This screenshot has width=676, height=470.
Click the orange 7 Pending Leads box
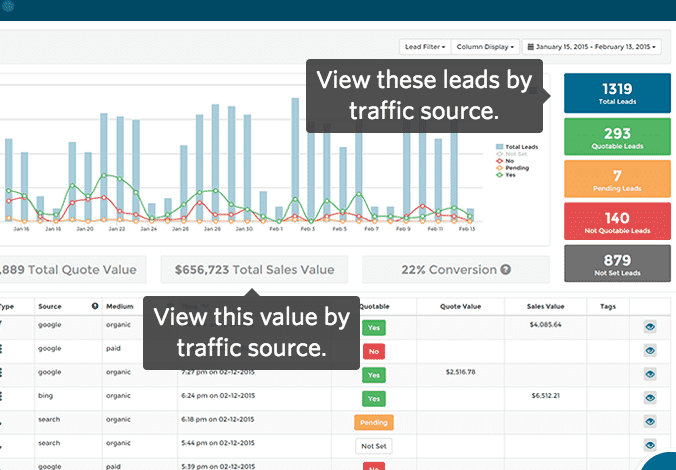(616, 180)
